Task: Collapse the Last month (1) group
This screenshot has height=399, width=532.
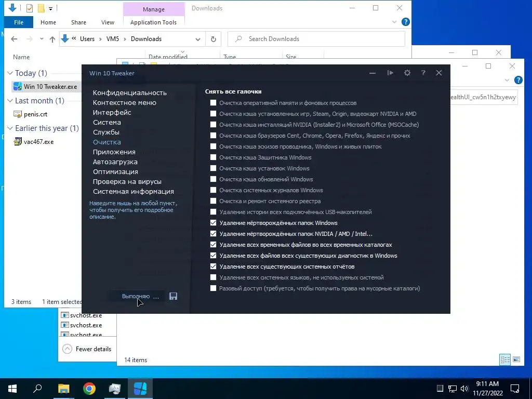Action: 10,101
